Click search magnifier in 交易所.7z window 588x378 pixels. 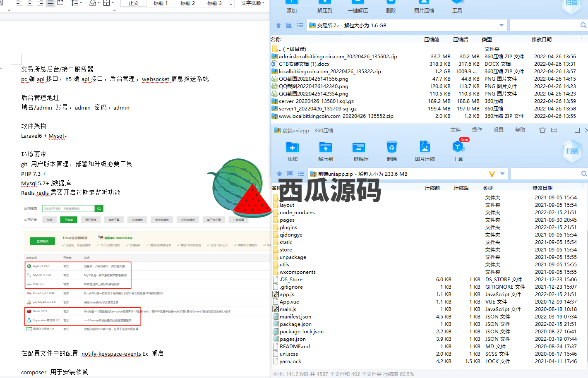coord(583,25)
